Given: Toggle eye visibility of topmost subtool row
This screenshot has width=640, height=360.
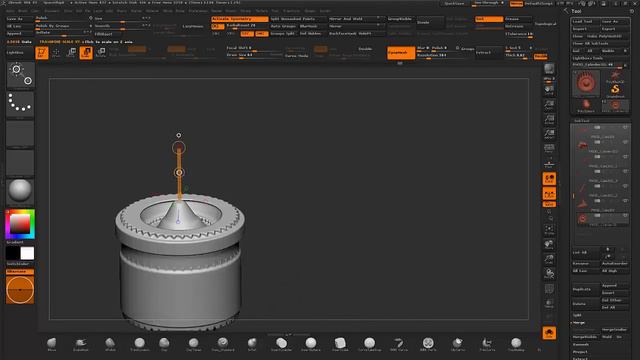Looking at the screenshot, I should (x=625, y=127).
